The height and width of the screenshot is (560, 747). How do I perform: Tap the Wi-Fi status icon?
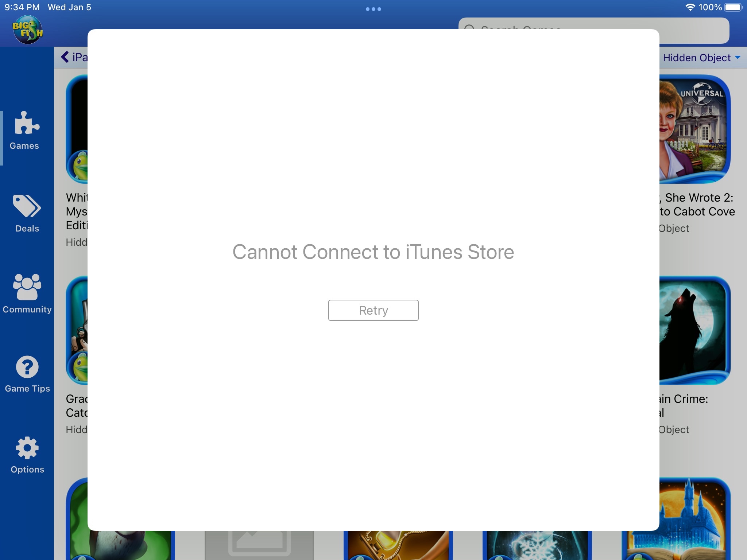[690, 7]
